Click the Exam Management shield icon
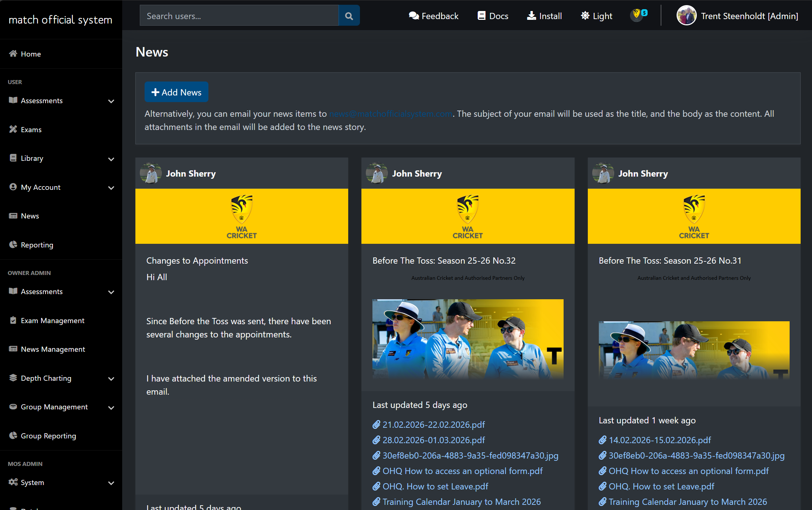Viewport: 812px width, 510px height. pyautogui.click(x=13, y=320)
